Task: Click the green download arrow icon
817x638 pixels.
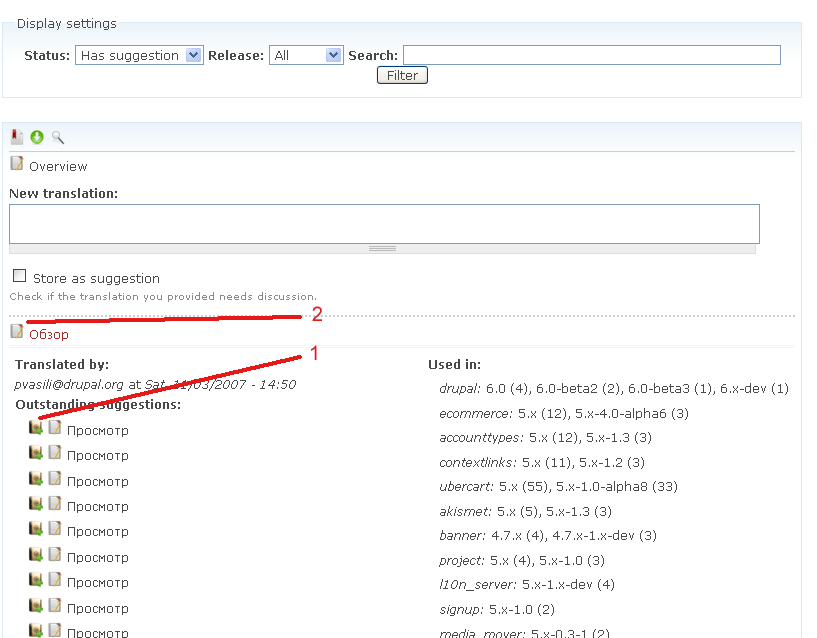Action: 37,137
